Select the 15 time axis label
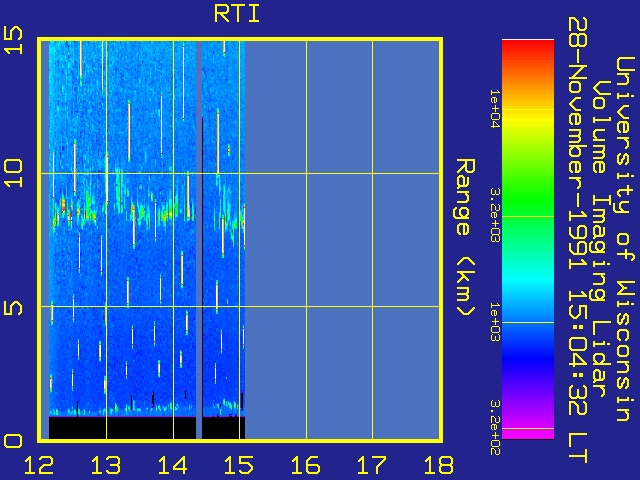Screen dimensions: 640x480 (239, 465)
